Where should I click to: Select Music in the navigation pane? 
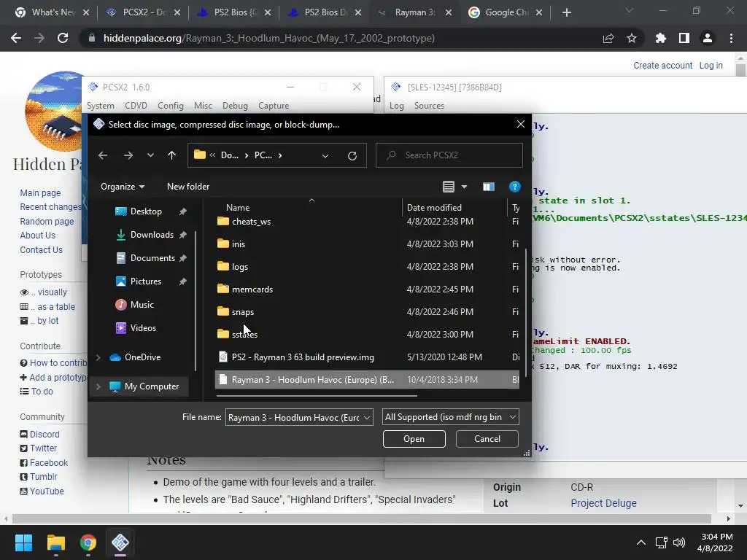(x=142, y=305)
